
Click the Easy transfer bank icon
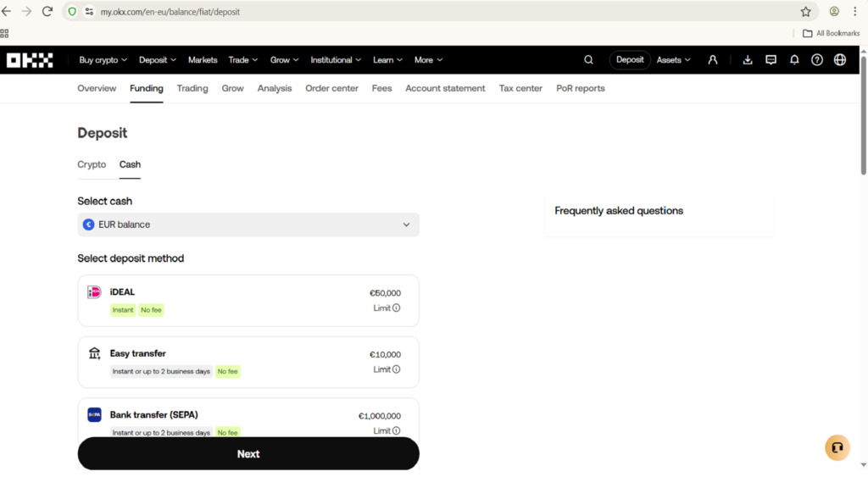94,353
